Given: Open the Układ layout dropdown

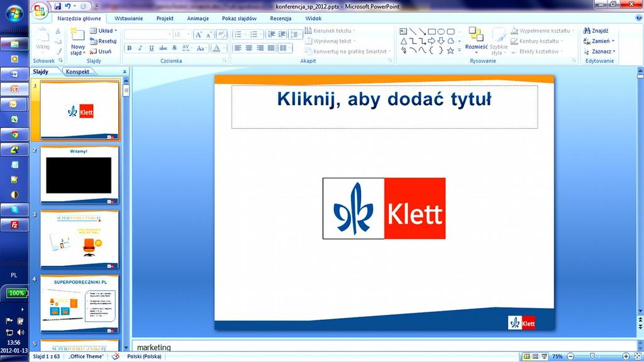Looking at the screenshot, I should 104,31.
